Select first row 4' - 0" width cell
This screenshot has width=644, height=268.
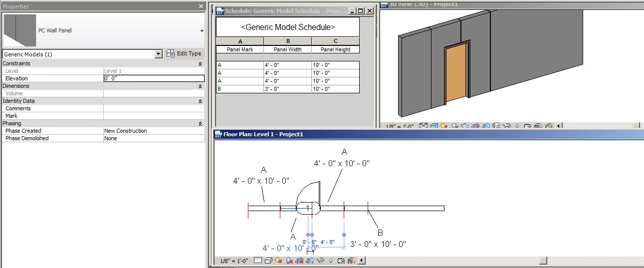pyautogui.click(x=288, y=65)
